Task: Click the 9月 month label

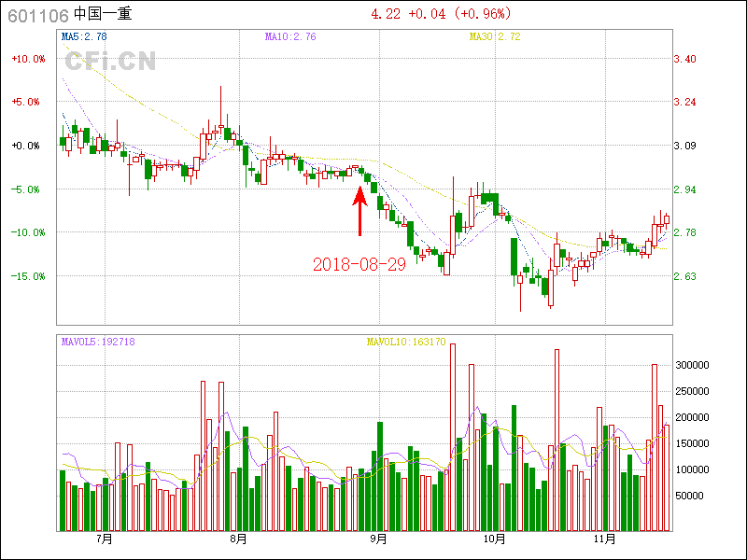Action: (379, 539)
